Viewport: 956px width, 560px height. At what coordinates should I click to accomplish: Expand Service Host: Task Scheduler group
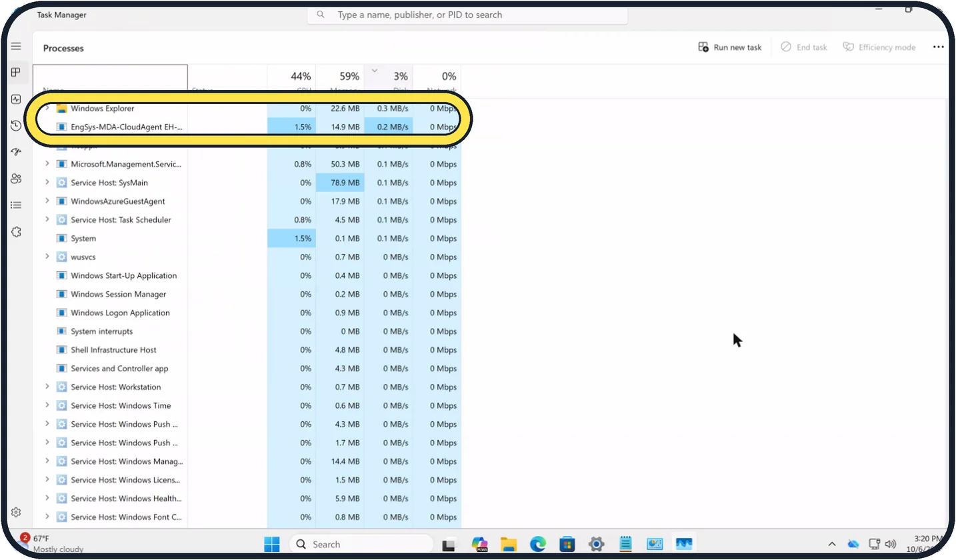(47, 220)
